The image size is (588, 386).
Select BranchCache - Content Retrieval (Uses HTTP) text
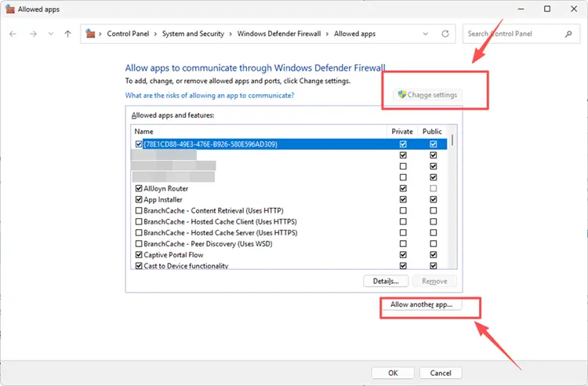point(213,210)
